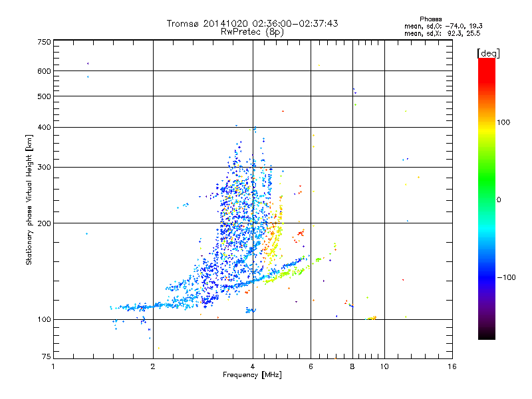Click the colorbar tick label "100"

[x=503, y=122]
